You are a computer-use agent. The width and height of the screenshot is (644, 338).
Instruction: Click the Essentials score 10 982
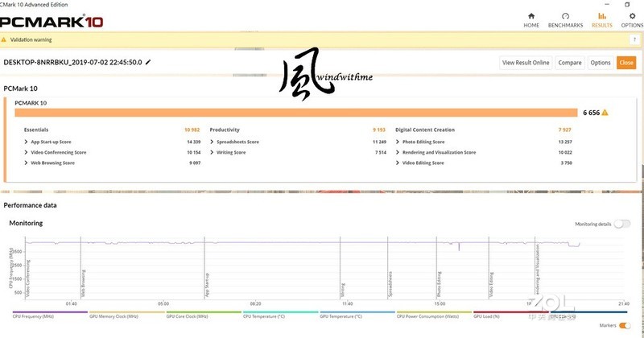click(192, 130)
